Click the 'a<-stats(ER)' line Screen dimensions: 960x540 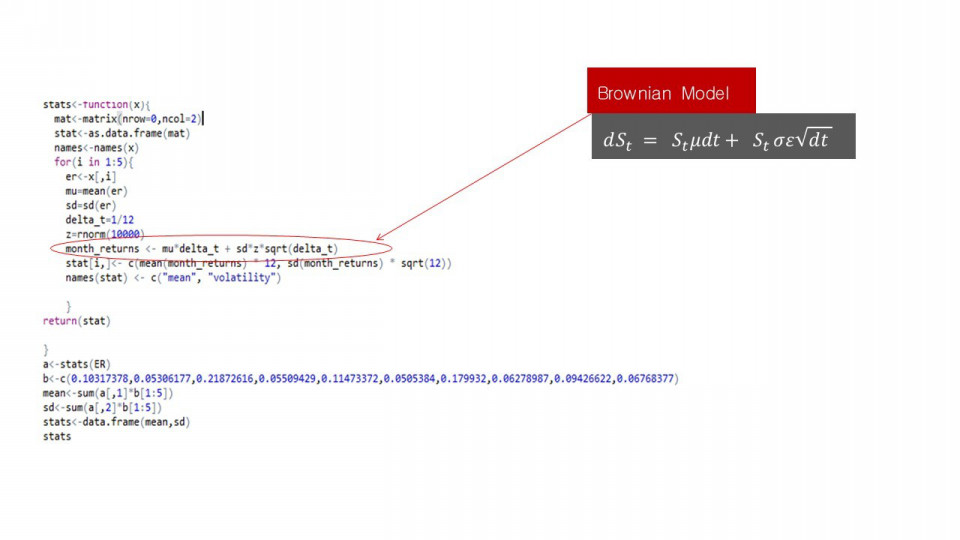[77, 364]
